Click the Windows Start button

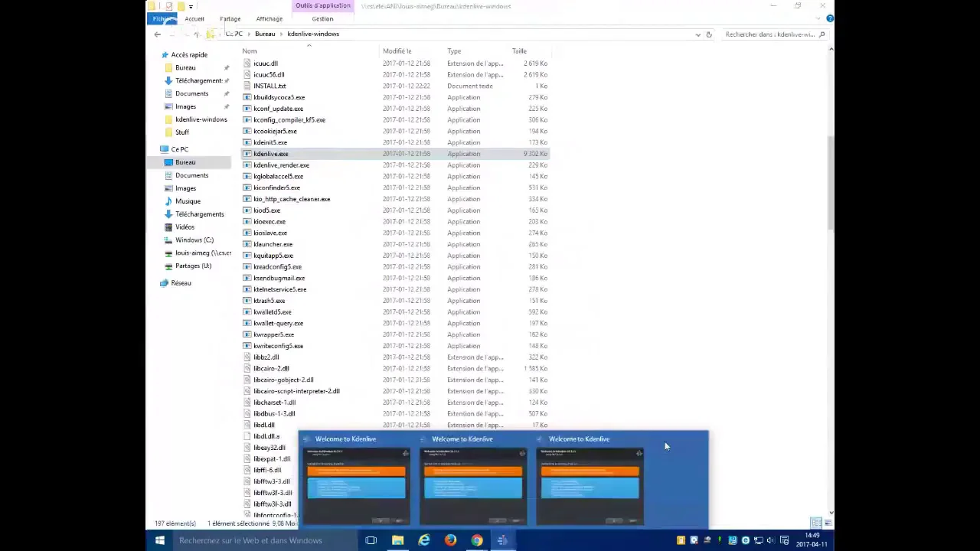coord(160,540)
